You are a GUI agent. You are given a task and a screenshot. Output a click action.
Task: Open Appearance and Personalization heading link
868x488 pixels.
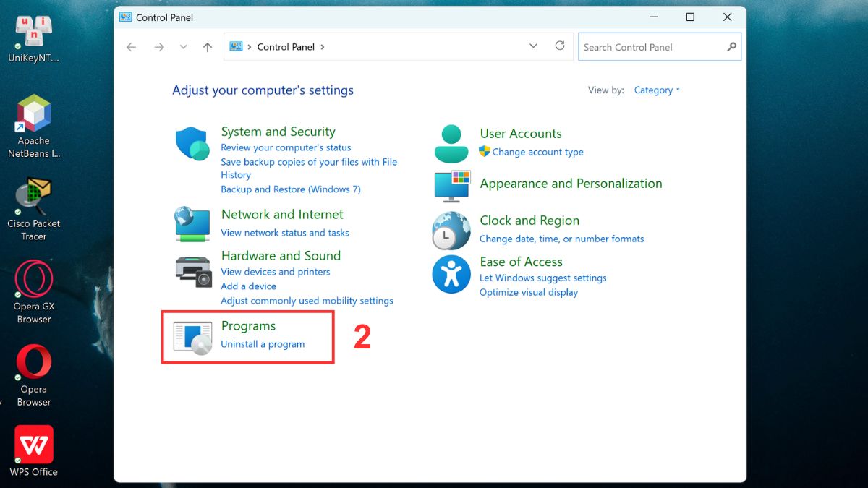pos(571,184)
